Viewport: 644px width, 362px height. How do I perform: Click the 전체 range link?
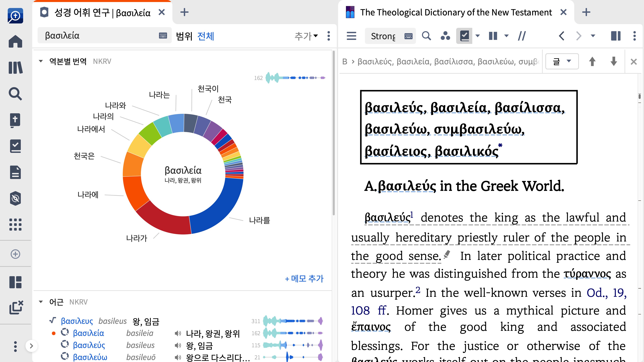[205, 36]
